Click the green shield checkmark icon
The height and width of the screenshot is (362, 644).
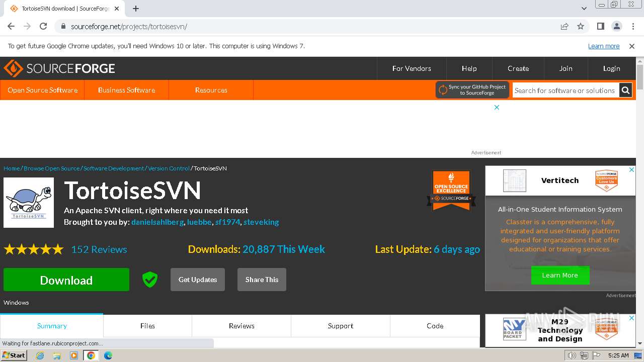click(150, 280)
